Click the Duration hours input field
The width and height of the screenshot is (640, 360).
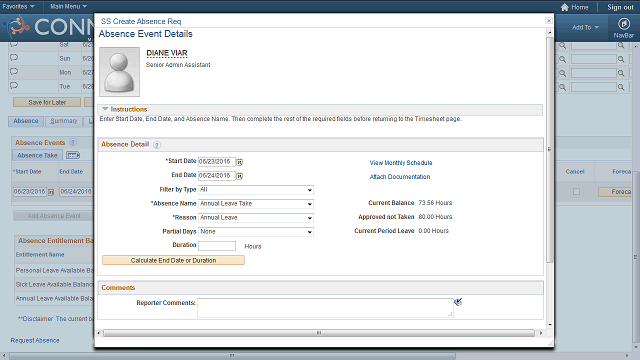217,246
